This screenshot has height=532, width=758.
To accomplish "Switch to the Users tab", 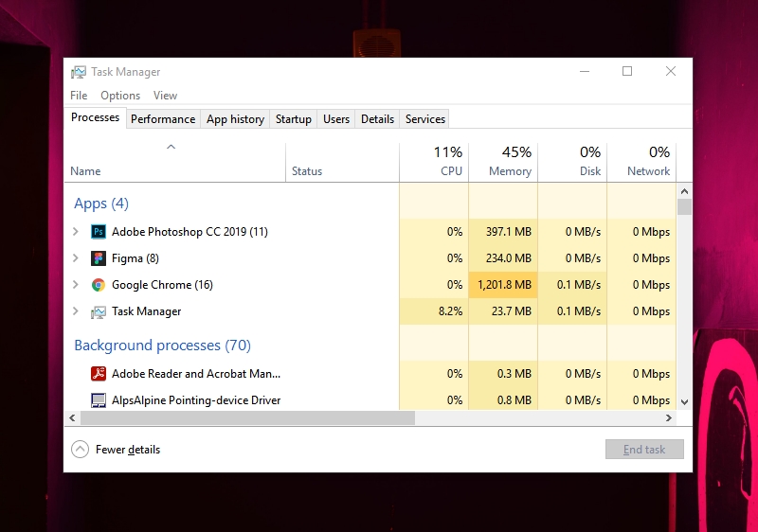I will tap(336, 119).
